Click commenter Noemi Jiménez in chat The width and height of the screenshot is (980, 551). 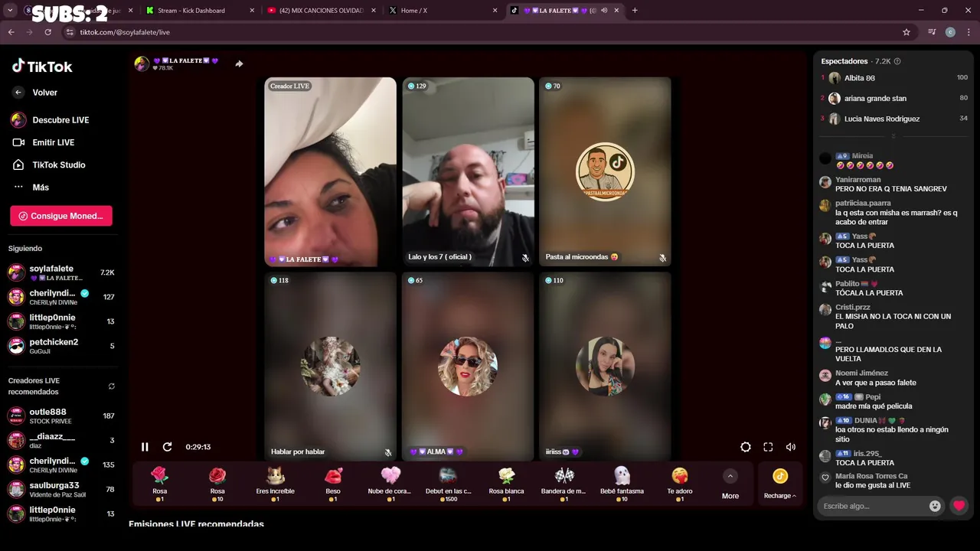point(861,373)
